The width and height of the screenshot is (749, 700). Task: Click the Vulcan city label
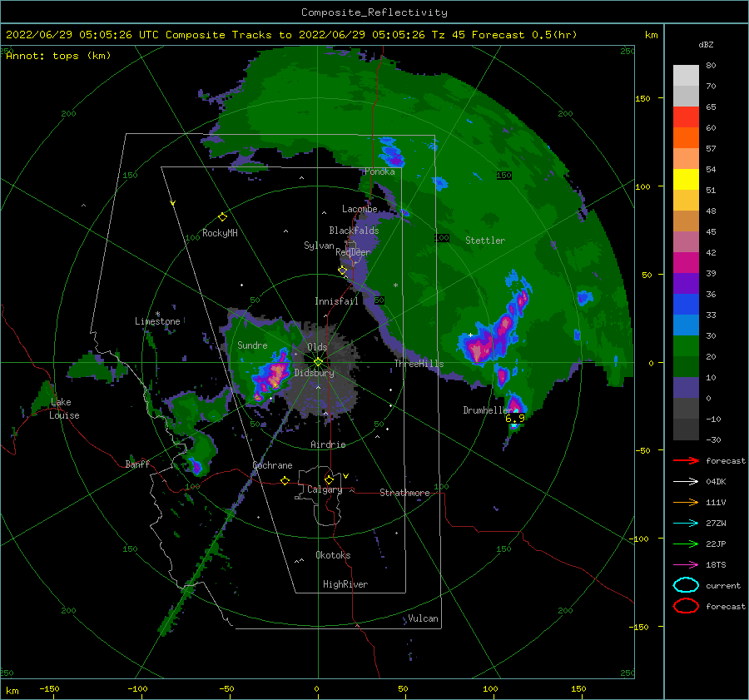423,618
